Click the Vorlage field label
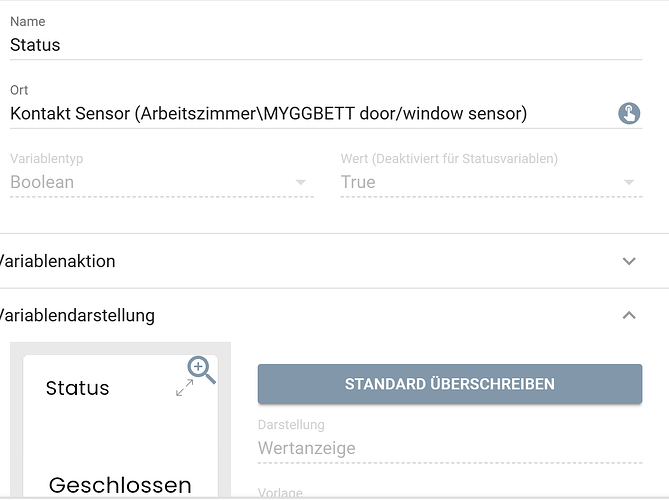The height and width of the screenshot is (500, 669). [x=280, y=493]
